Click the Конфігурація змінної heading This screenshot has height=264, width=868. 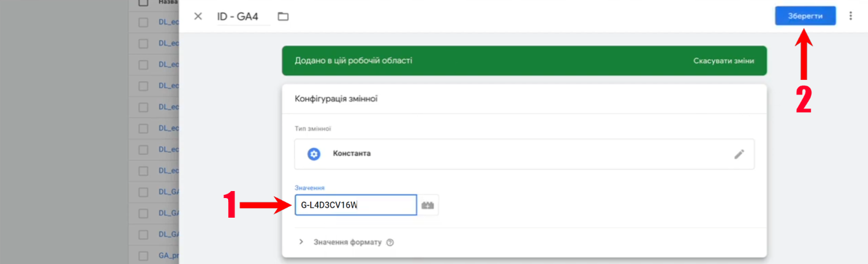pyautogui.click(x=337, y=98)
